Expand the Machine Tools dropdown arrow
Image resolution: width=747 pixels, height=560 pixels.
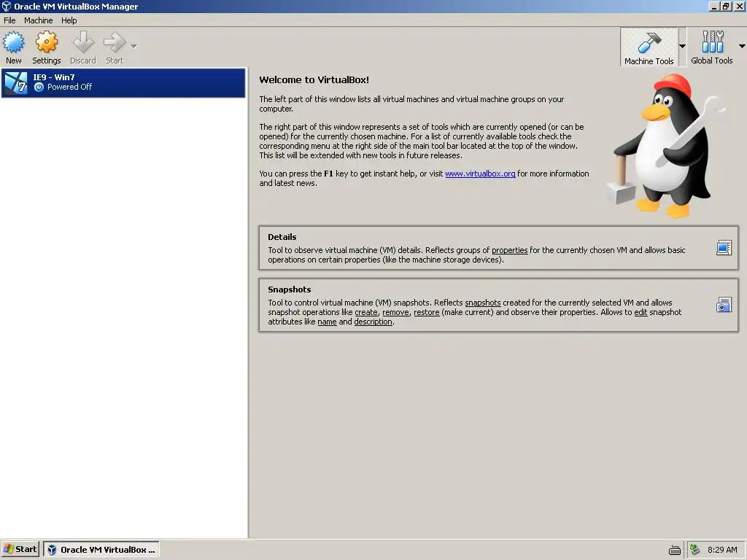click(x=682, y=47)
